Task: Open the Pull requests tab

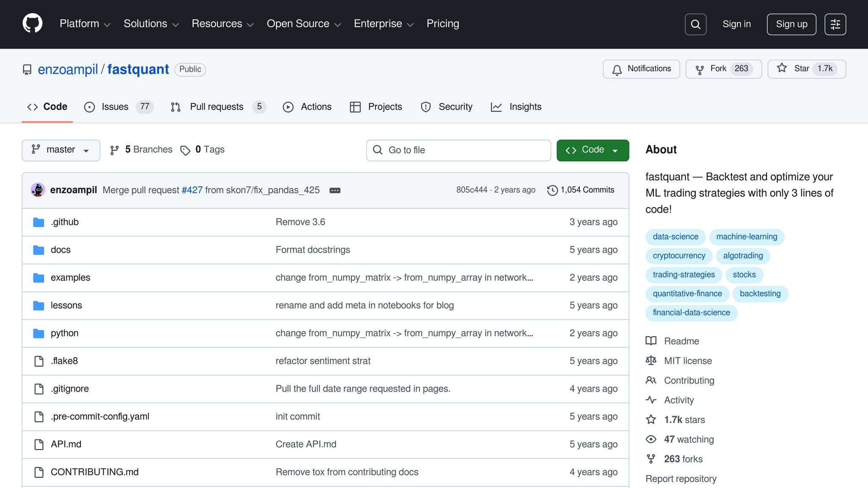Action: pyautogui.click(x=217, y=107)
